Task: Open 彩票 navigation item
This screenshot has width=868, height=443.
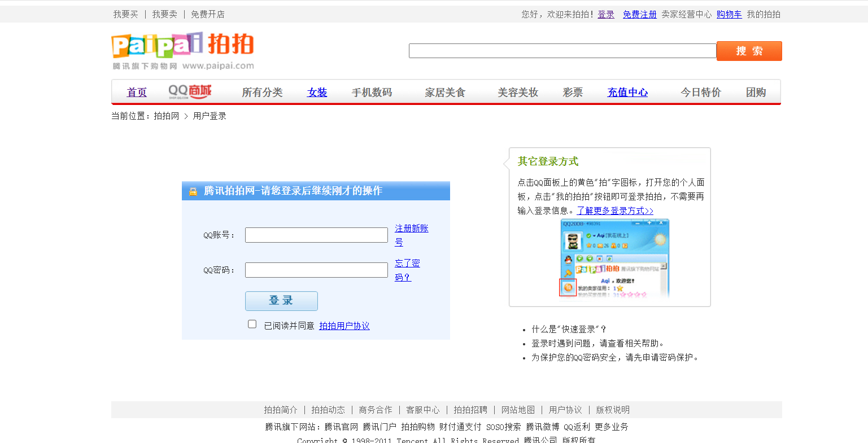Action: pyautogui.click(x=573, y=92)
